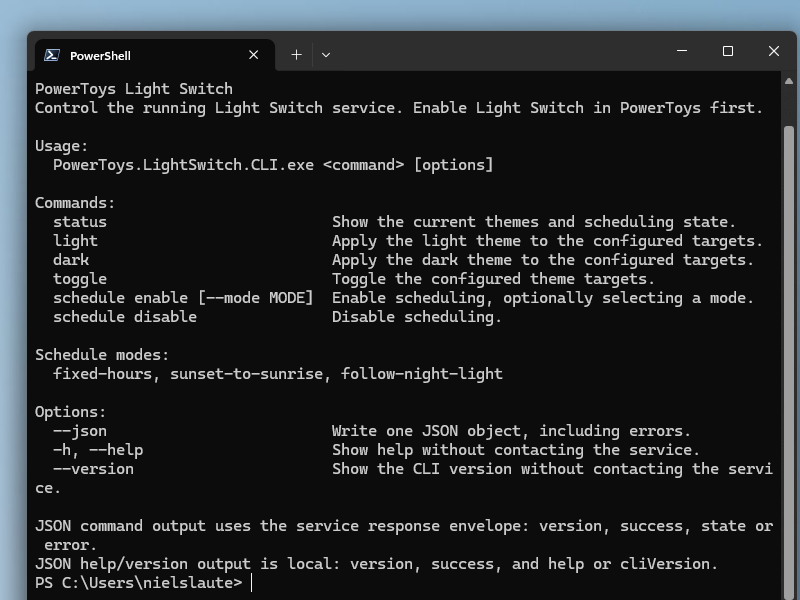Maximize the terminal window
The image size is (800, 600).
(728, 51)
